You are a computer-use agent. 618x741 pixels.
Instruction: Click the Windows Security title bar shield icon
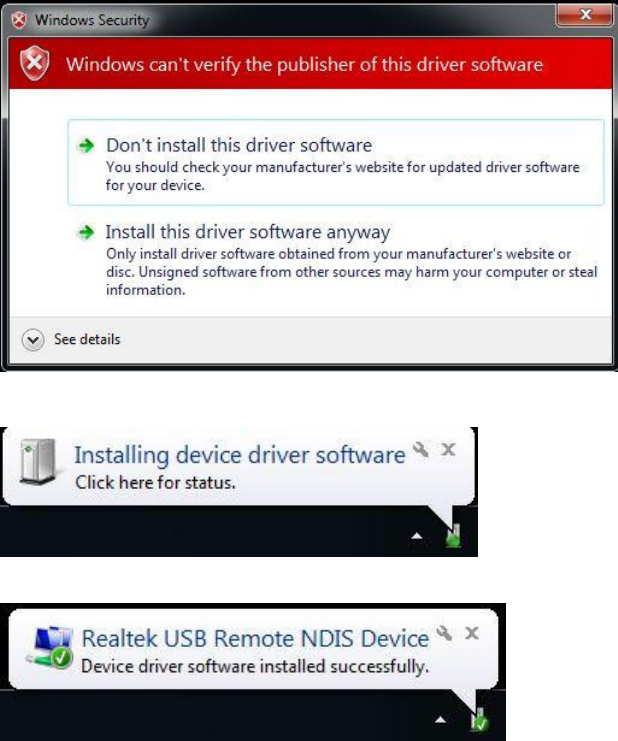[x=19, y=20]
